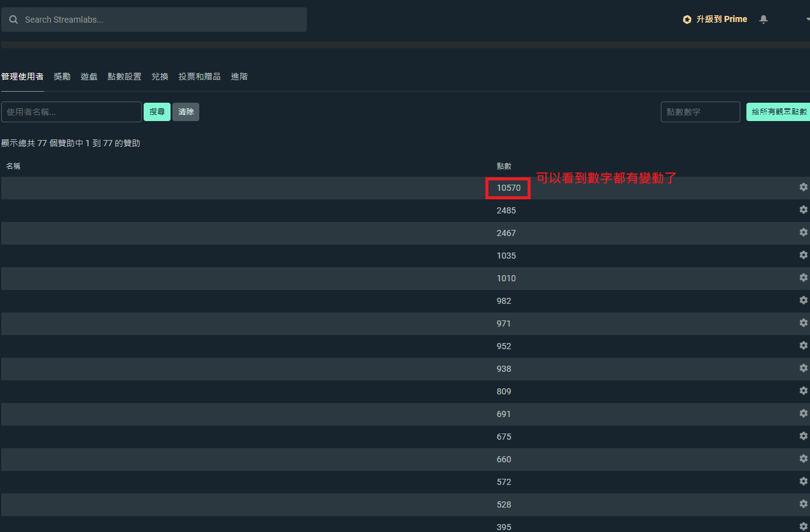Click the 清除 button
This screenshot has width=810, height=532.
pyautogui.click(x=186, y=112)
